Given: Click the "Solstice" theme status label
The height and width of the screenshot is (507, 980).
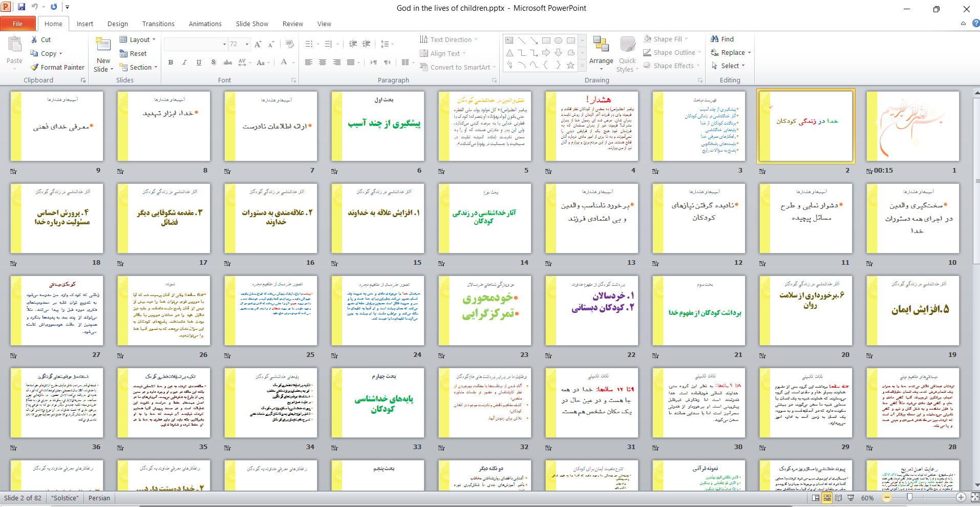Looking at the screenshot, I should (x=65, y=498).
